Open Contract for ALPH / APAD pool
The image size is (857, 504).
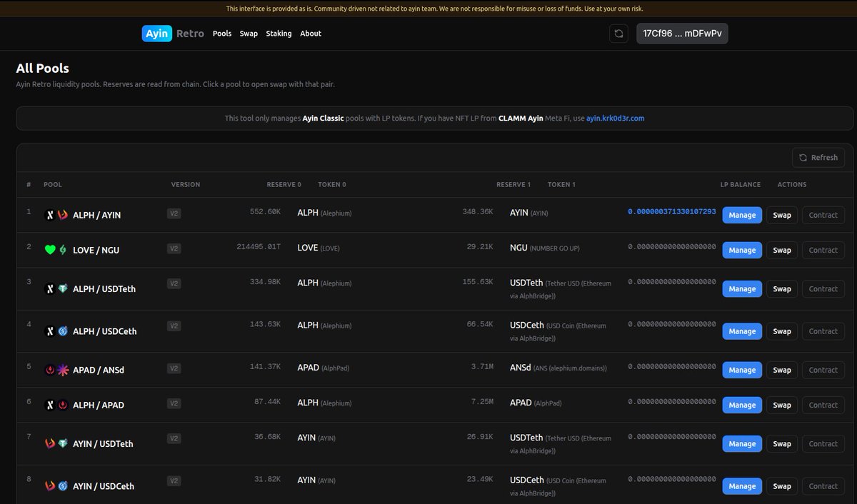(823, 405)
